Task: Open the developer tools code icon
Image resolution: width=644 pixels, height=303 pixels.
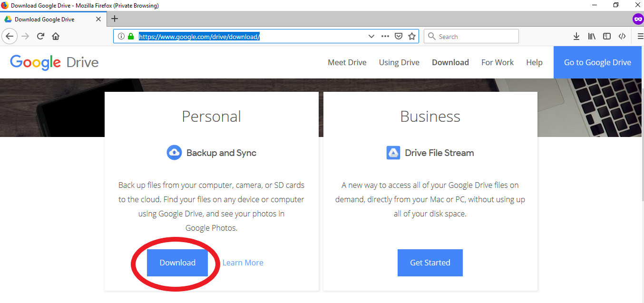Action: coord(622,36)
